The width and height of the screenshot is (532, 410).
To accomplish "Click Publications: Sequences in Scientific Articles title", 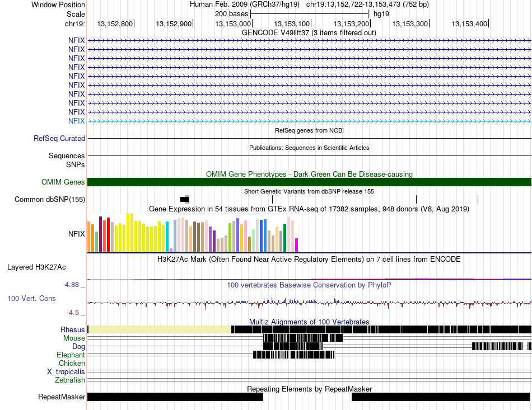I will (309, 148).
